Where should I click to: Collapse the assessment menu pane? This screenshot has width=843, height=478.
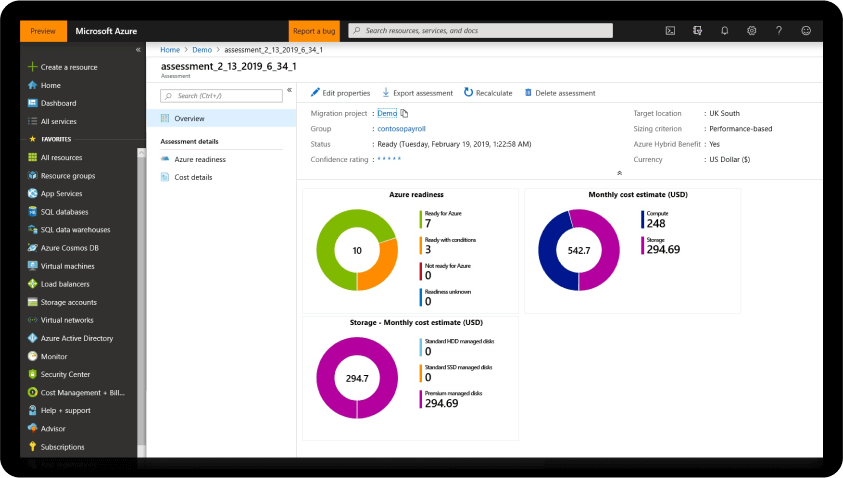point(289,90)
